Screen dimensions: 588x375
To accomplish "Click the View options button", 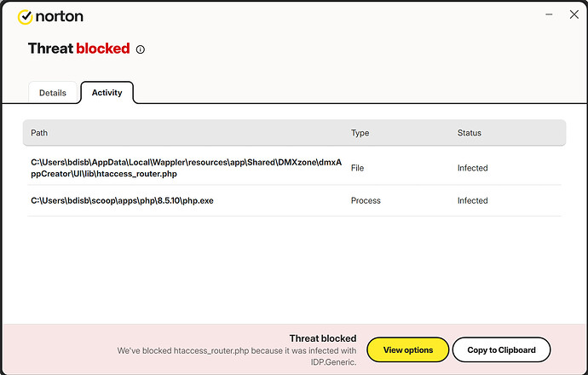I will (x=408, y=350).
